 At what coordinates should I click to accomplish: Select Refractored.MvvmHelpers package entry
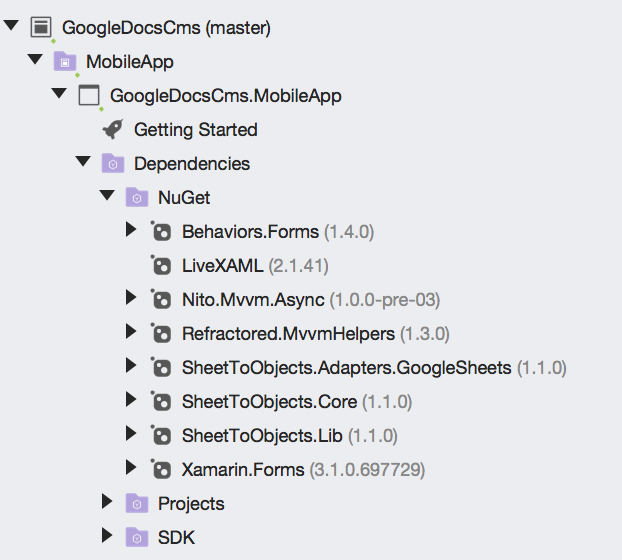click(x=316, y=334)
